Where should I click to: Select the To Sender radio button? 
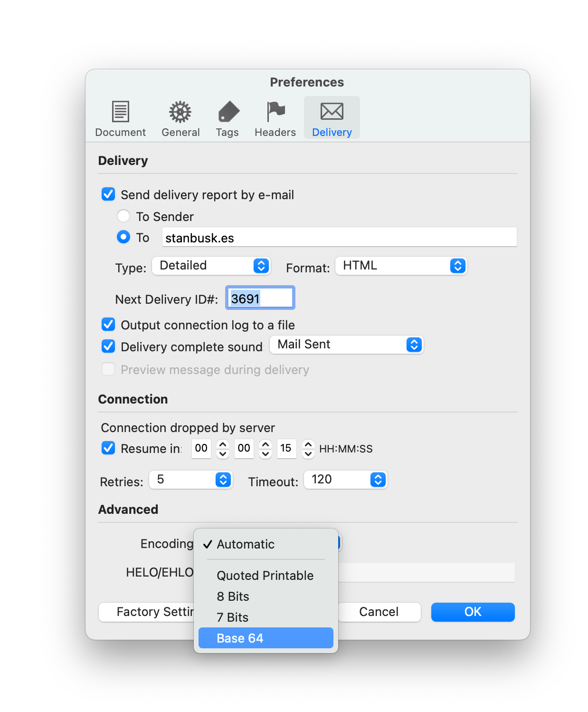[x=123, y=216]
